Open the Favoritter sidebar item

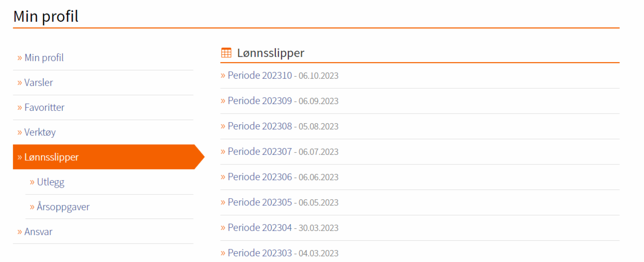[44, 107]
